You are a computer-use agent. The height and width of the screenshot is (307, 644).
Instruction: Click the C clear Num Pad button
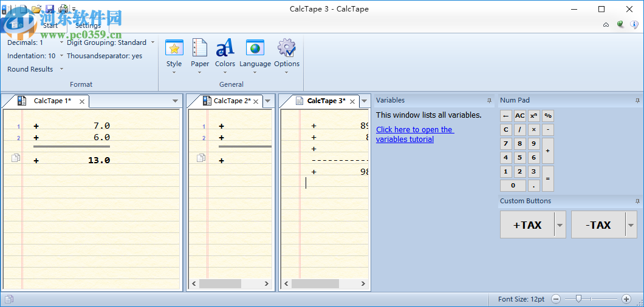(x=505, y=130)
